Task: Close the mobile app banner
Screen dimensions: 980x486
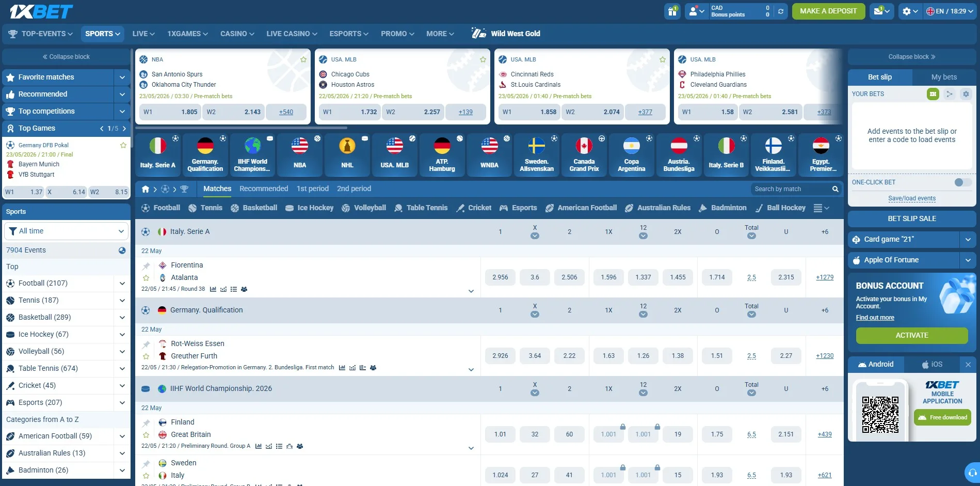Action: [968, 365]
